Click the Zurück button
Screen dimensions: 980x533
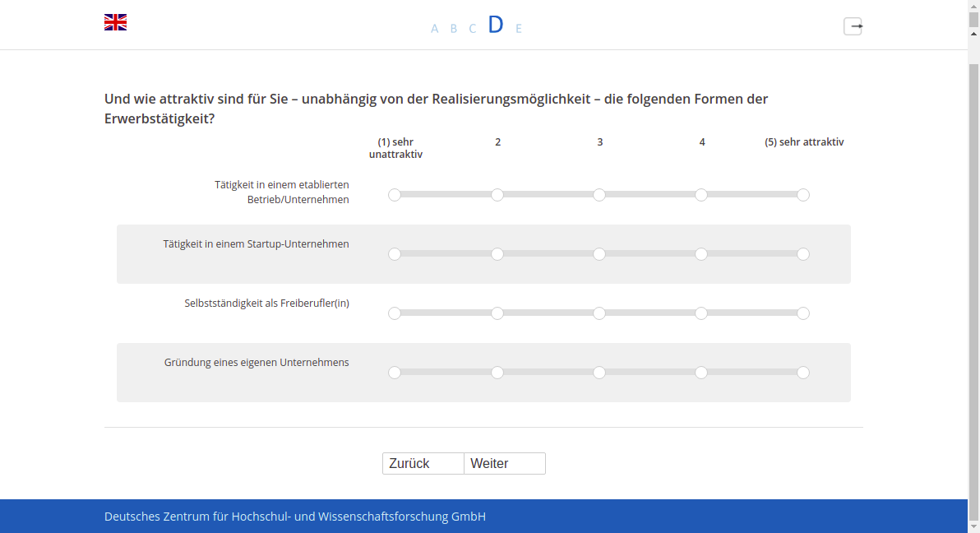(423, 464)
